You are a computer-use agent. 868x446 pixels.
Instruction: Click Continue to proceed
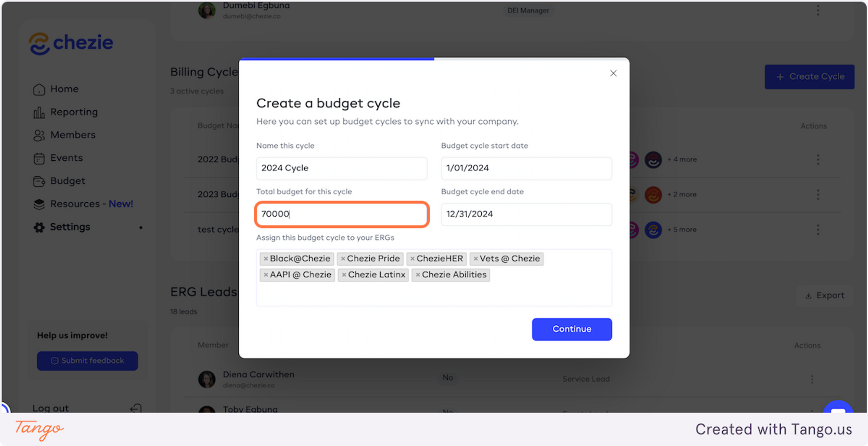[x=572, y=329]
